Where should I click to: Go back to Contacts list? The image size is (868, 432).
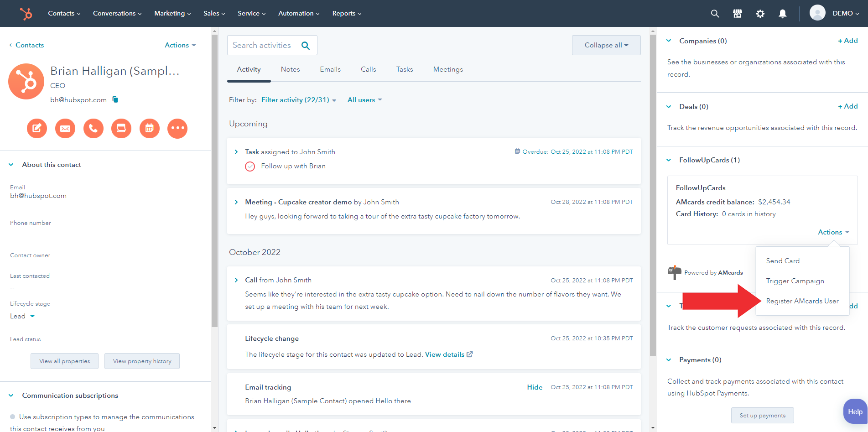tap(26, 45)
